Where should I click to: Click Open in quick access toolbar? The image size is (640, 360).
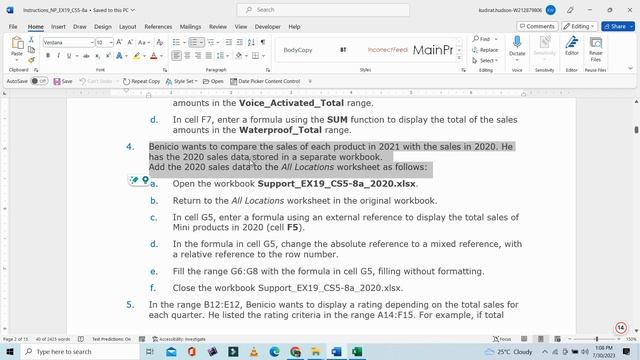click(x=213, y=81)
